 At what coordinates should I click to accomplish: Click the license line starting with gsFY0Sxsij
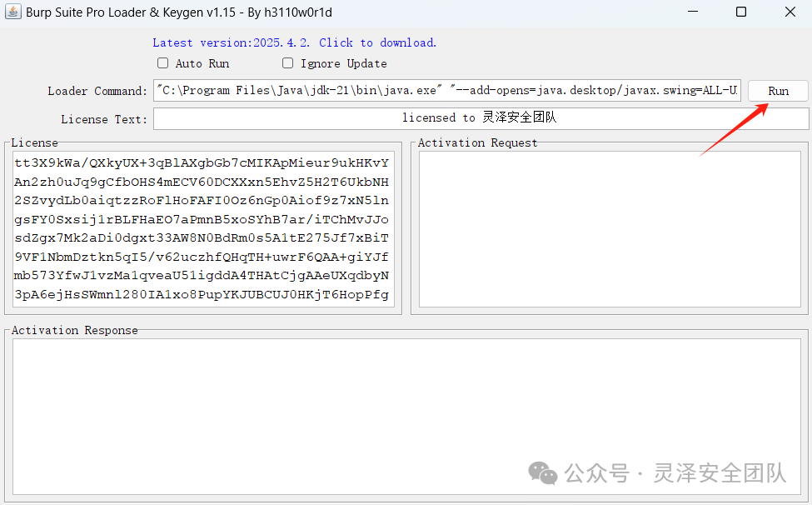tap(202, 220)
